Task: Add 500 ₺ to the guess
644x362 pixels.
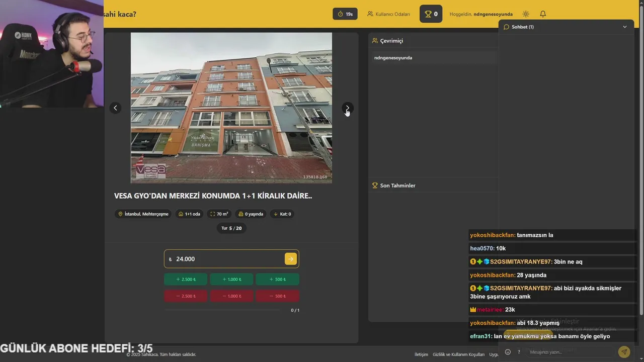Action: 277,280
